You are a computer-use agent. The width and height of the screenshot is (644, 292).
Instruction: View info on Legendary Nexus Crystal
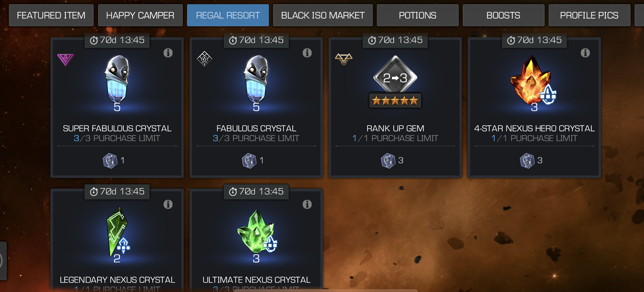click(x=168, y=204)
